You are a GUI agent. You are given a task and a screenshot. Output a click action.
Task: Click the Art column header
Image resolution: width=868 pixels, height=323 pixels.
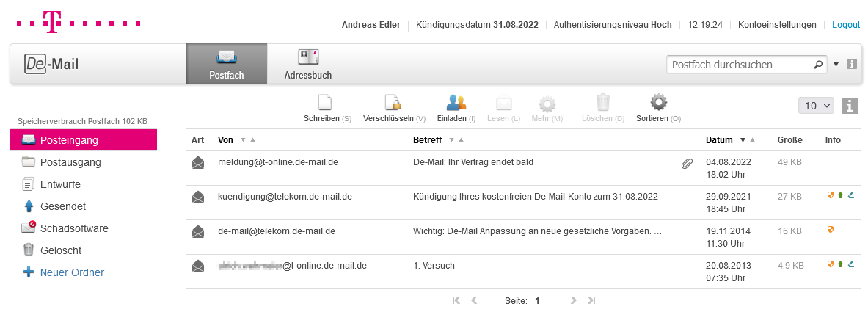pyautogui.click(x=197, y=140)
